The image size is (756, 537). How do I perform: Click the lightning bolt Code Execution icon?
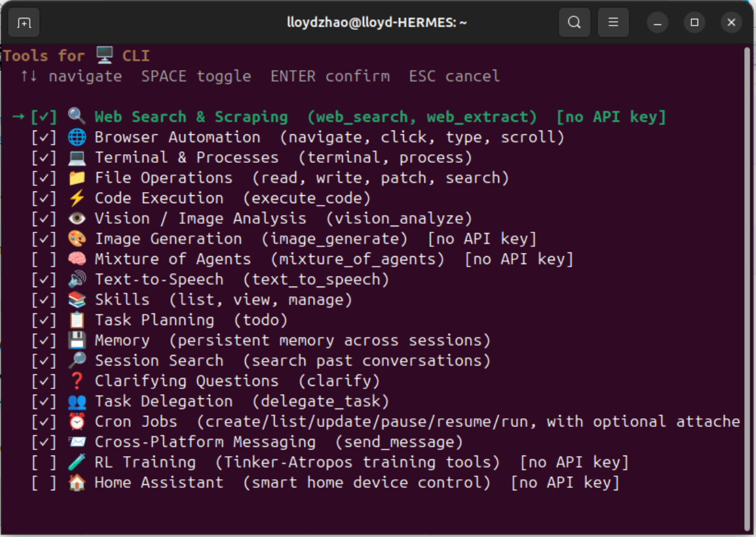[76, 198]
